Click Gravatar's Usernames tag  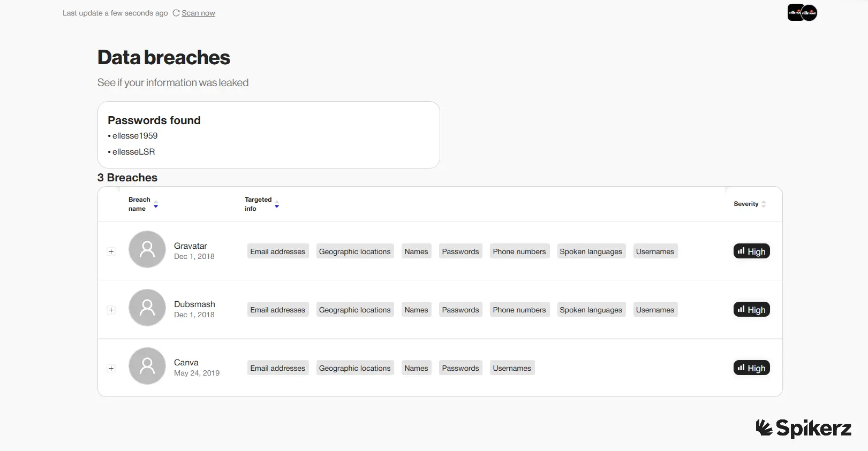click(x=655, y=251)
